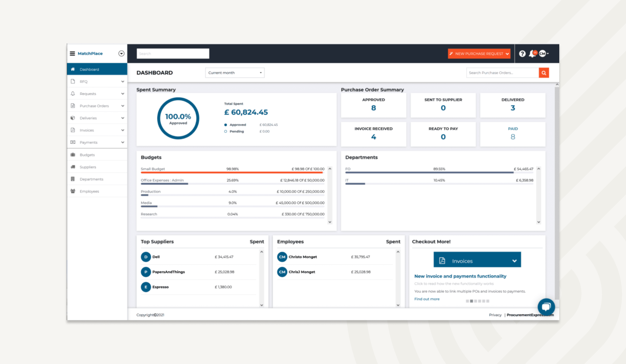Click the Requests bell icon in sidebar

point(73,94)
